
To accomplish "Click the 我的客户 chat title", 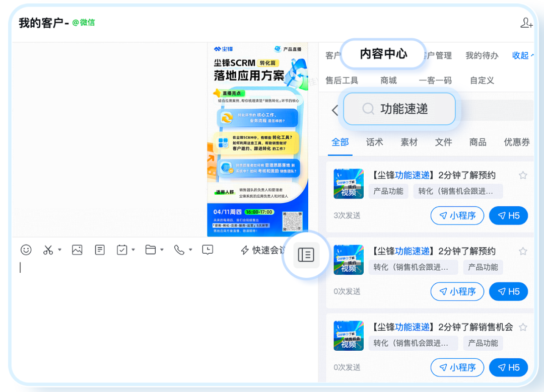I will (x=43, y=23).
